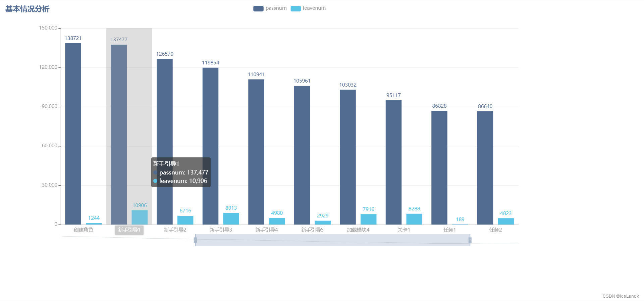Image resolution: width=644 pixels, height=301 pixels.
Task: Click the 任务2 x-axis label
Action: coord(495,230)
